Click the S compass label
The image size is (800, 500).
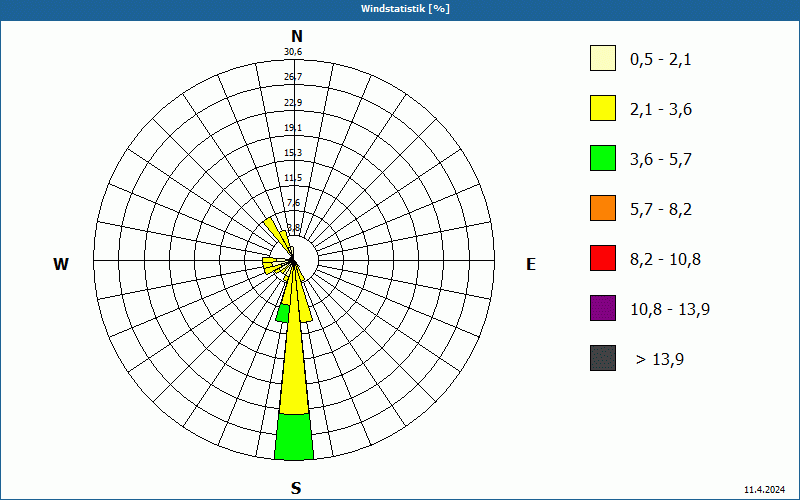tap(296, 489)
